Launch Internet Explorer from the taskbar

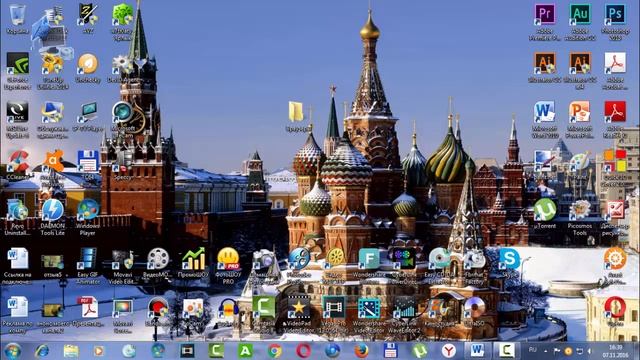click(42, 351)
